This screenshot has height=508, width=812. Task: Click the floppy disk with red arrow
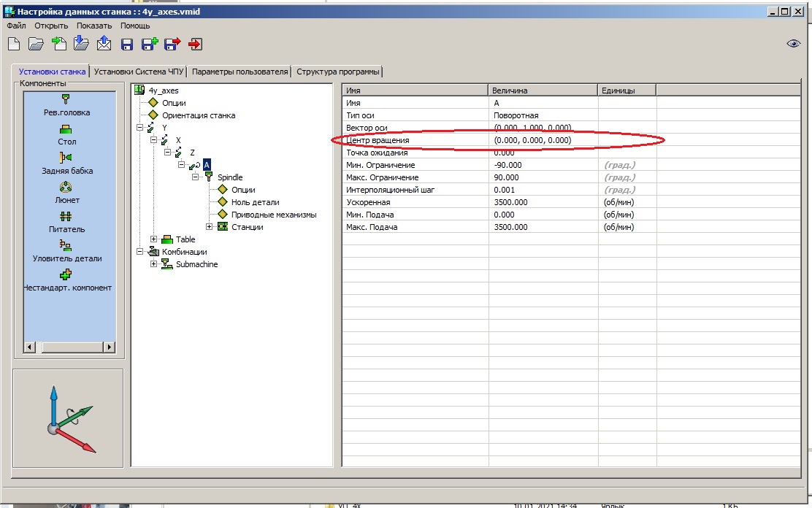pyautogui.click(x=172, y=44)
